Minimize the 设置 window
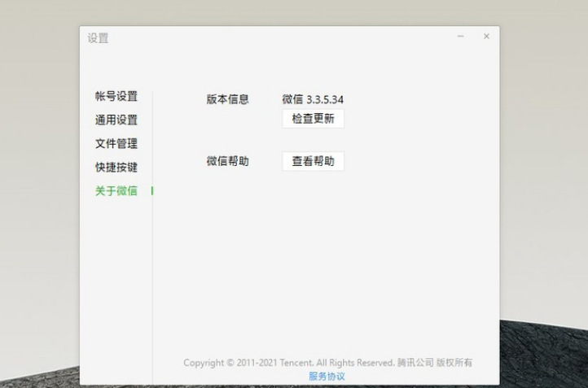Screen dimensions: 588x388 (460, 37)
